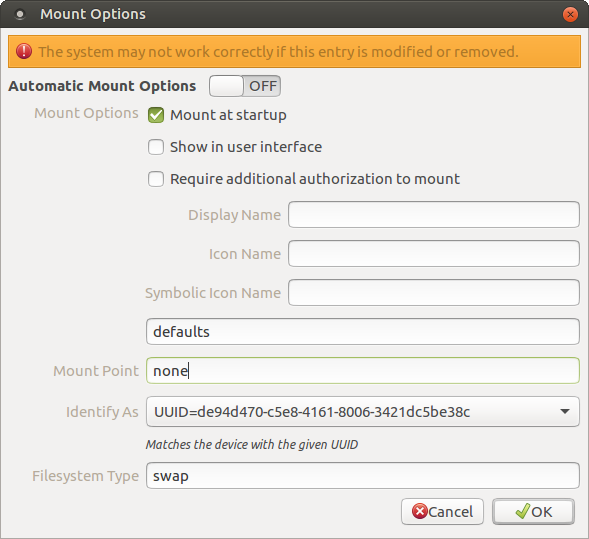Click the Filesystem Type field containing swap

[362, 476]
